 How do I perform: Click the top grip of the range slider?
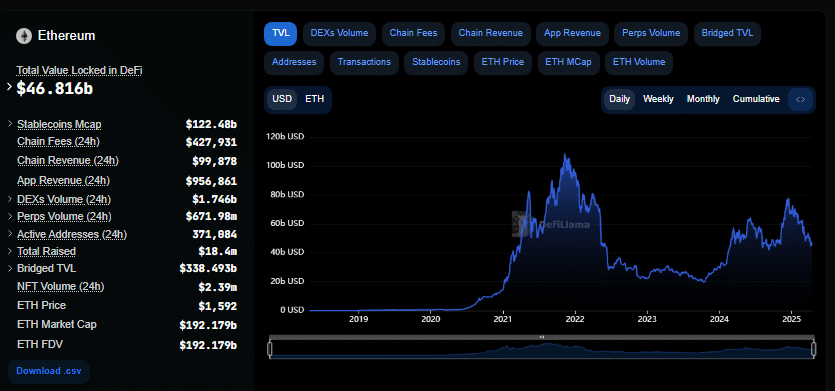tap(542, 337)
